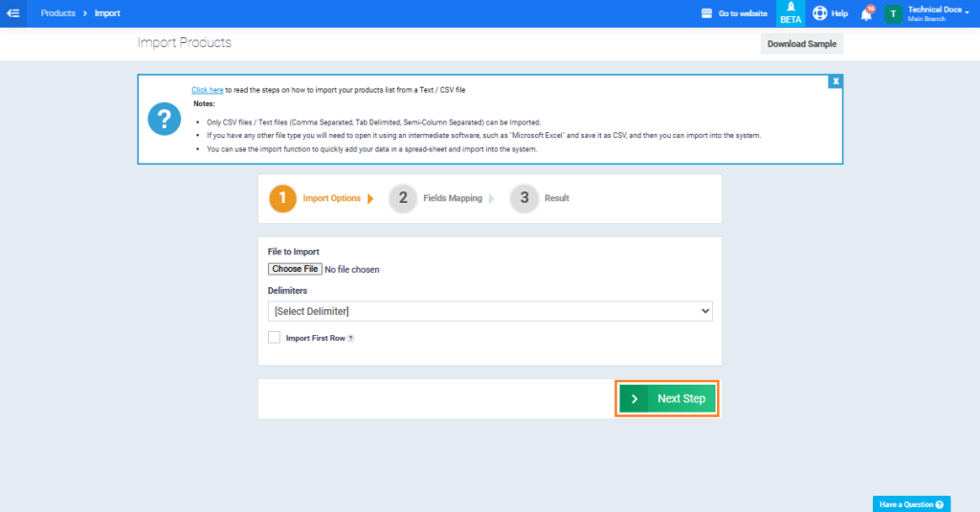Select the step 2 circle icon
This screenshot has height=512, width=980.
point(403,198)
